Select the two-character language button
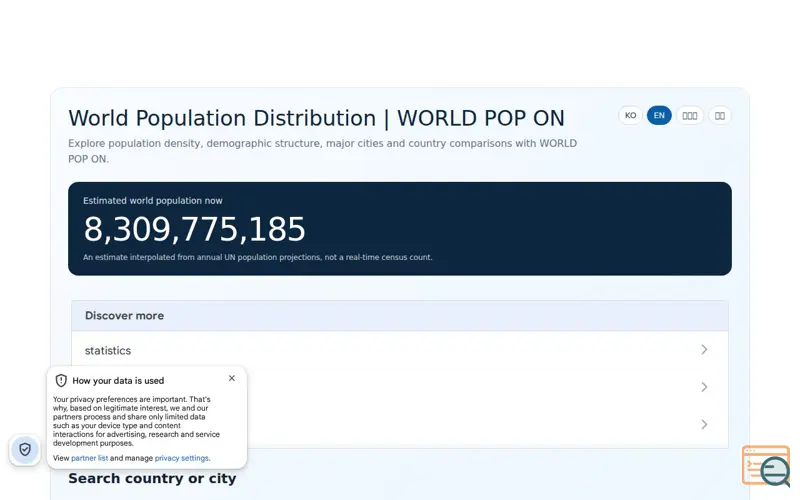Image resolution: width=800 pixels, height=500 pixels. click(x=719, y=115)
